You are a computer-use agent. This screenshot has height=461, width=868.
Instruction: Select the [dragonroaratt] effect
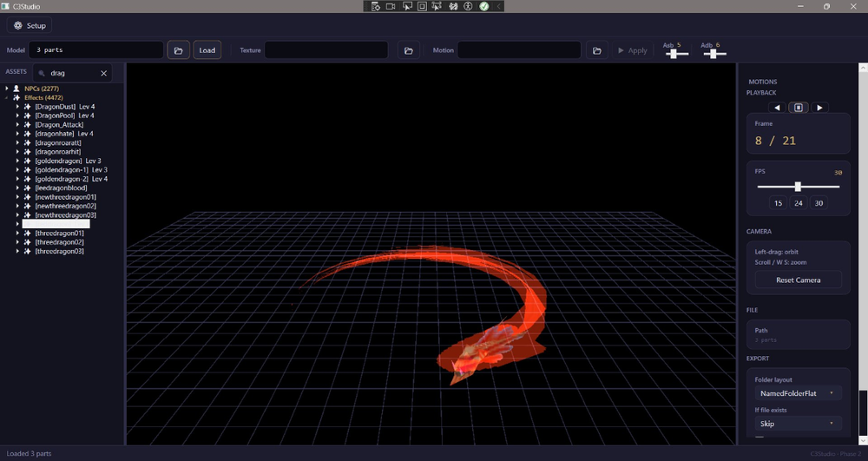click(x=58, y=142)
